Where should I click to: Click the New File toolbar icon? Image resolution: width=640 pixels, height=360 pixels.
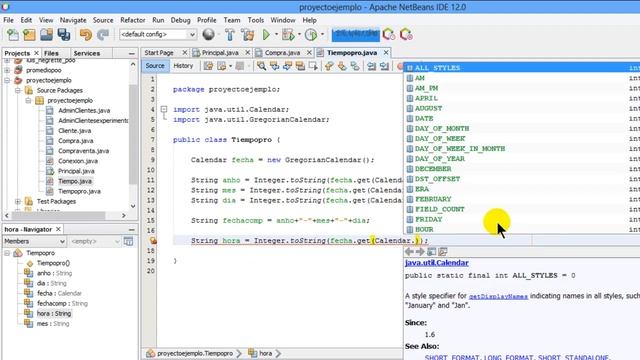click(13, 35)
